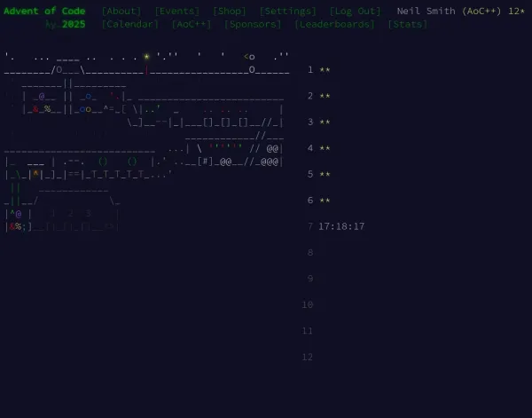Click the Day 5 gold stars
The image size is (532, 418).
click(x=325, y=175)
